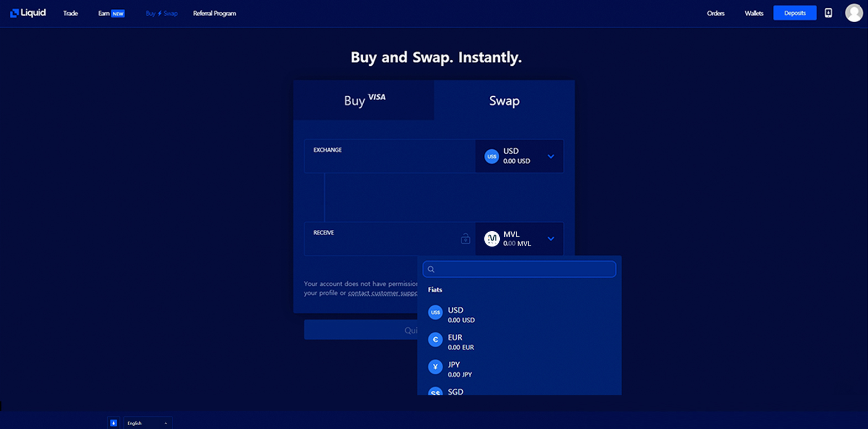Viewport: 868px width, 429px height.
Task: Open the user profile avatar
Action: (854, 13)
